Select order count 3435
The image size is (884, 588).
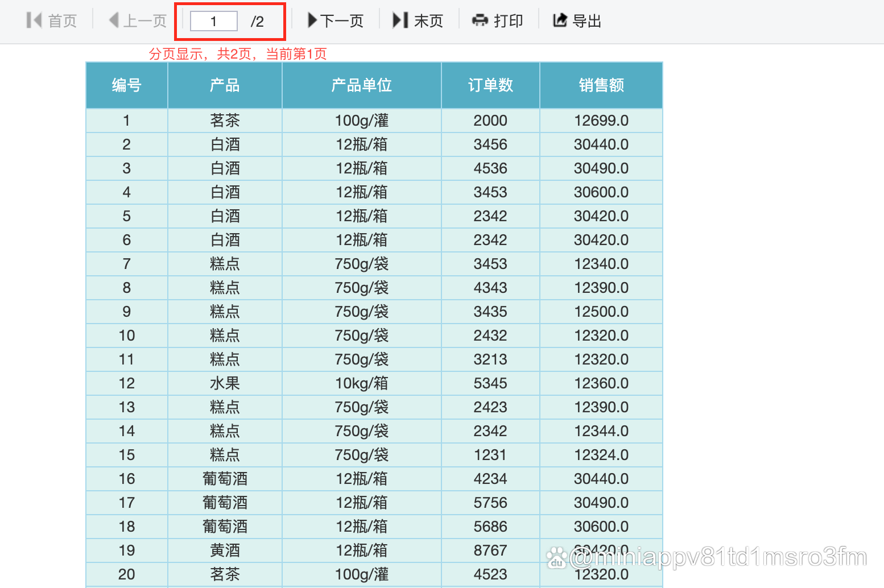490,312
